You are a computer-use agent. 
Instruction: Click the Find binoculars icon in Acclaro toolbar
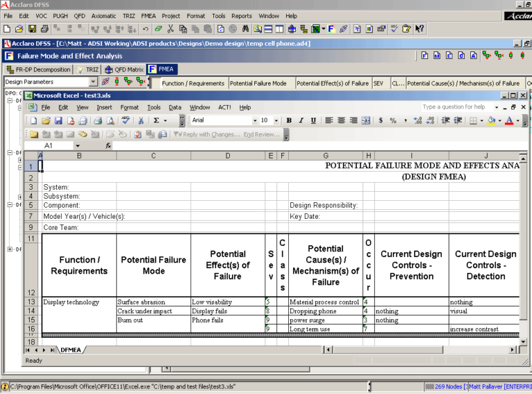[x=245, y=29]
